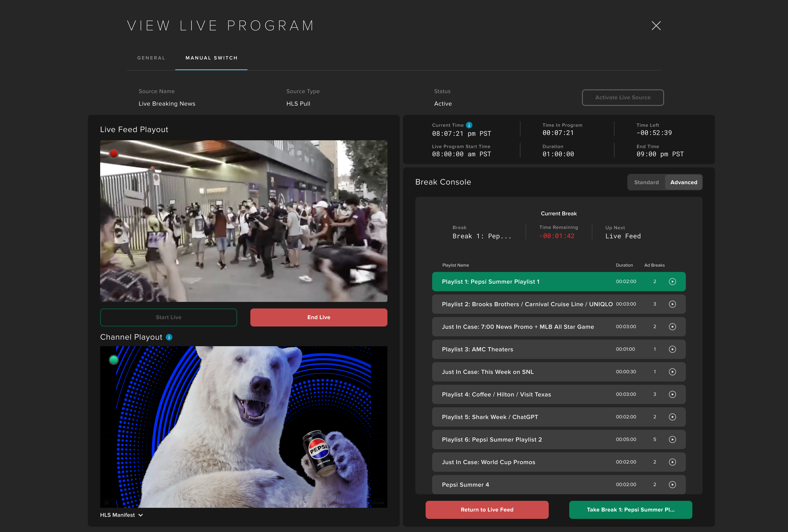Click 00:05:00 duration for Playlist 6
The image size is (788, 532).
point(626,440)
